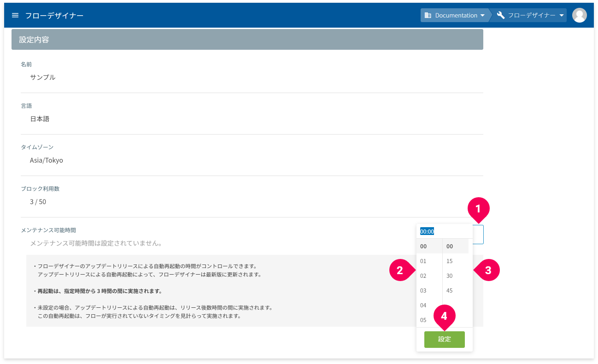
Task: Click the language value 日本語
Action: (40, 118)
